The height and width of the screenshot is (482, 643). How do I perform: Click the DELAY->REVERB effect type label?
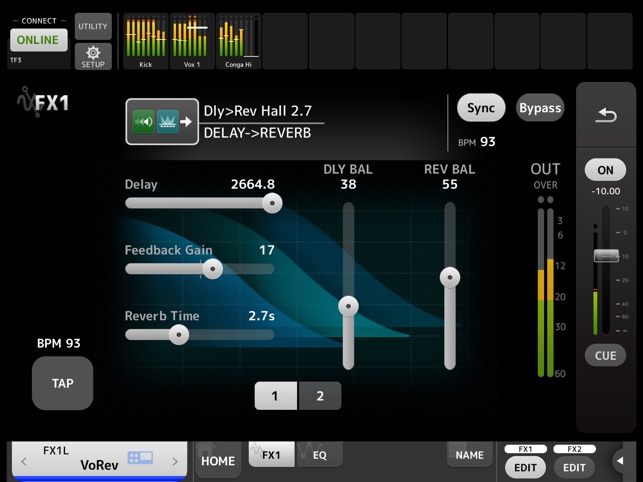(257, 133)
